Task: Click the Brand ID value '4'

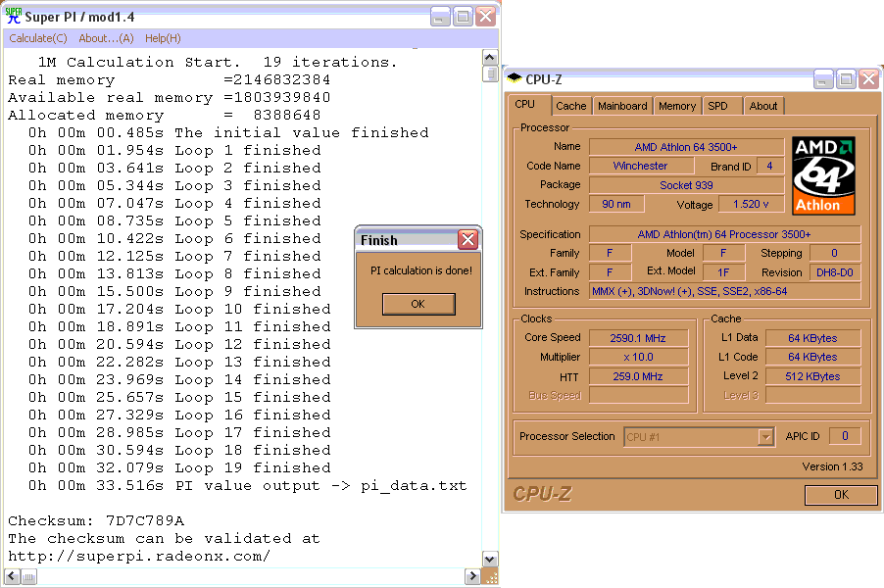Action: [769, 166]
